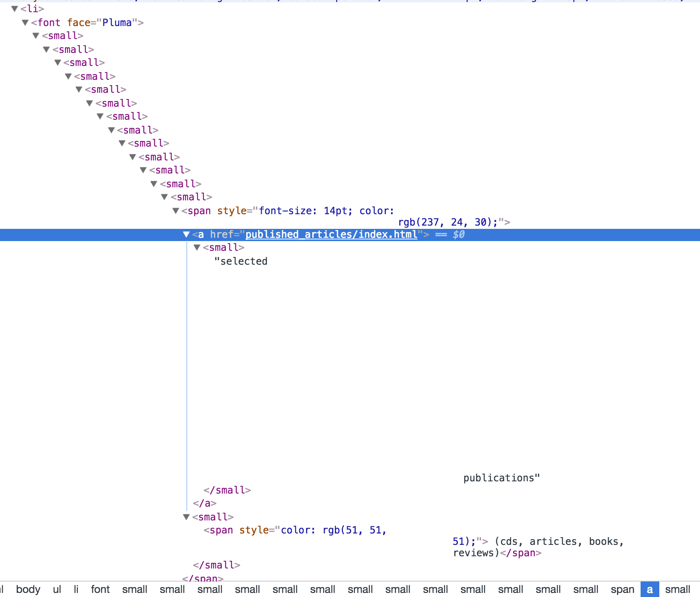Click the </small> tag below publications
The width and height of the screenshot is (700, 597).
tap(227, 490)
